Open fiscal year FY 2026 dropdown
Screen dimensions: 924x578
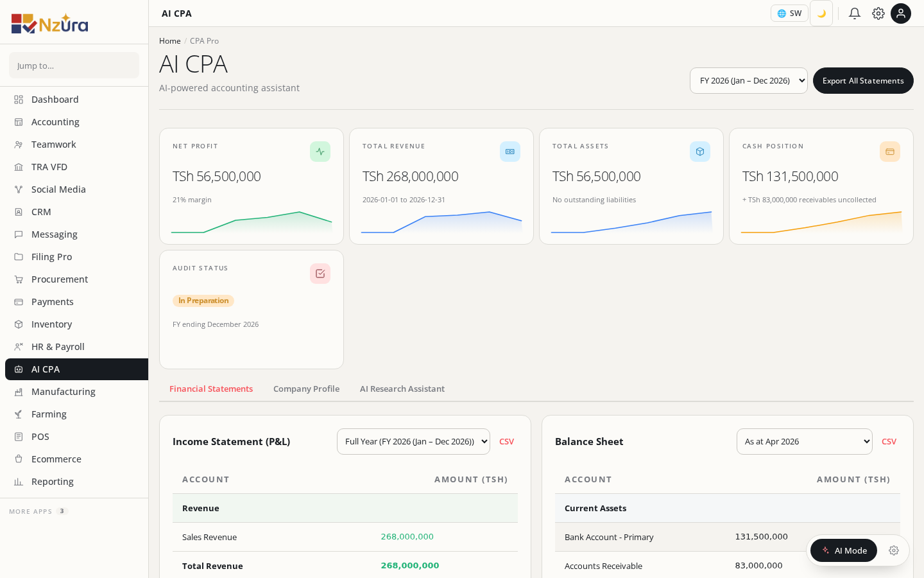pyautogui.click(x=749, y=81)
